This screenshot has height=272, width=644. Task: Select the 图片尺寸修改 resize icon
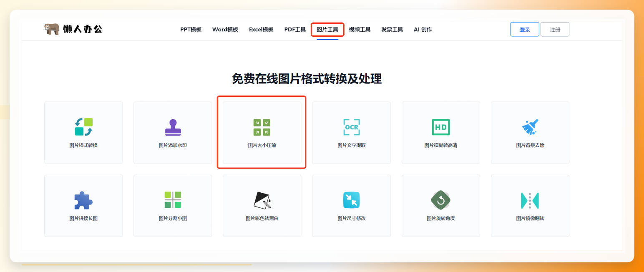[351, 200]
